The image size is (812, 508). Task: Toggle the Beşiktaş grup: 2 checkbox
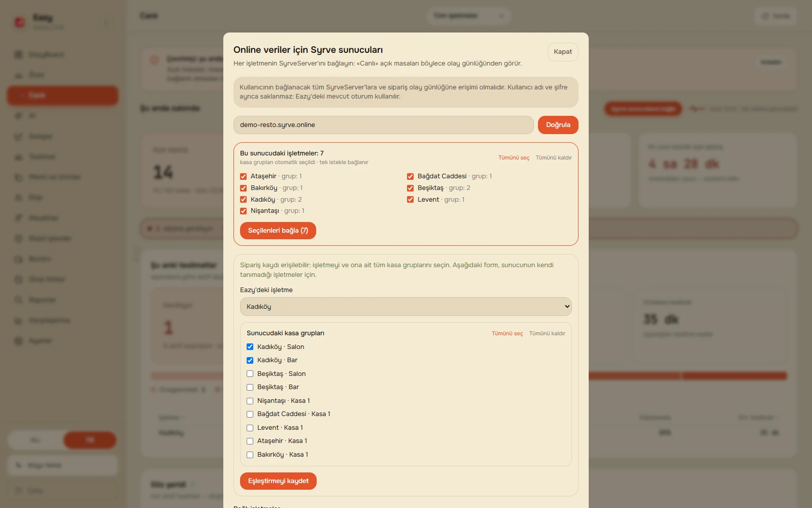(411, 188)
